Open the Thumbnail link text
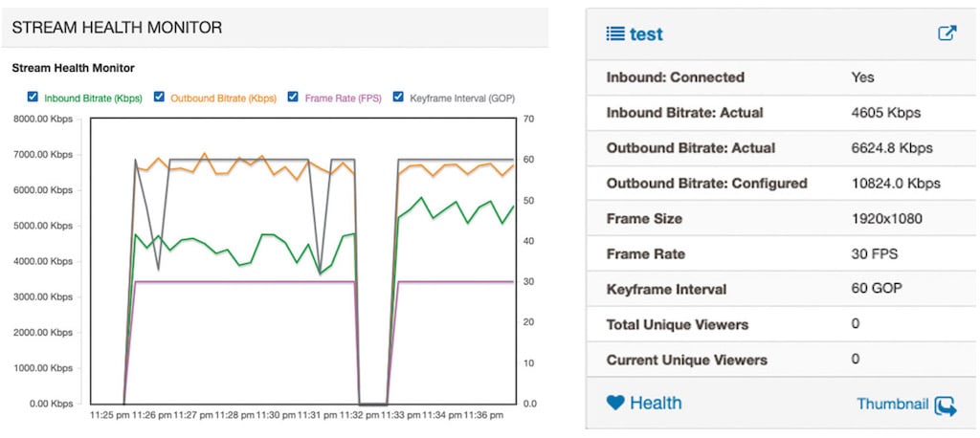 pos(892,405)
